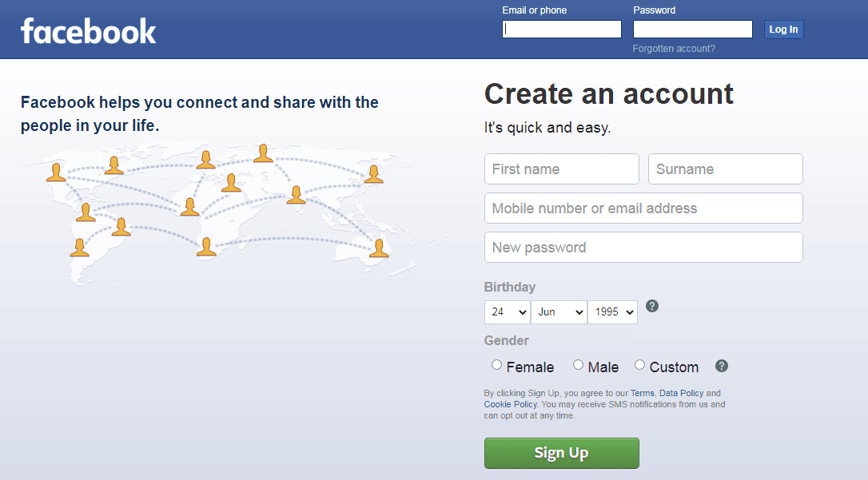Expand the birthday month dropdown showing Jun
The image size is (868, 480).
[x=559, y=312]
